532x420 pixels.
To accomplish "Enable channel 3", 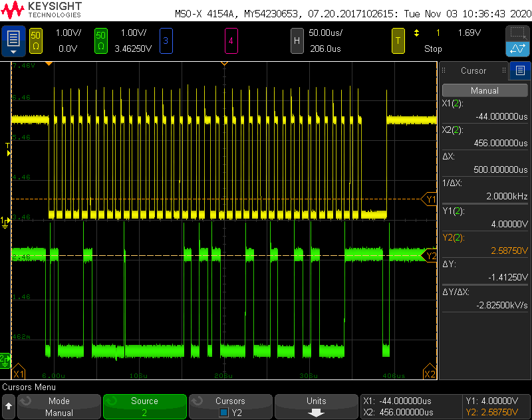I will point(166,41).
